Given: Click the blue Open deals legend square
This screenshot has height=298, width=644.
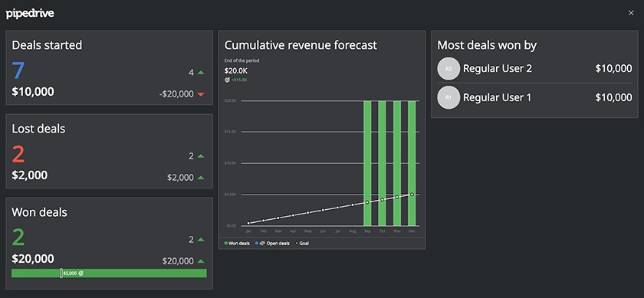Looking at the screenshot, I should (257, 244).
